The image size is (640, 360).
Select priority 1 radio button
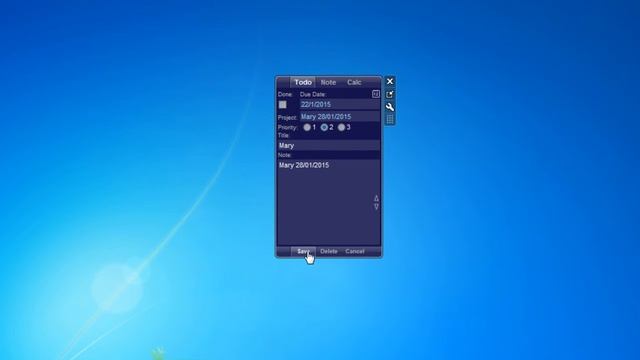[x=307, y=127]
